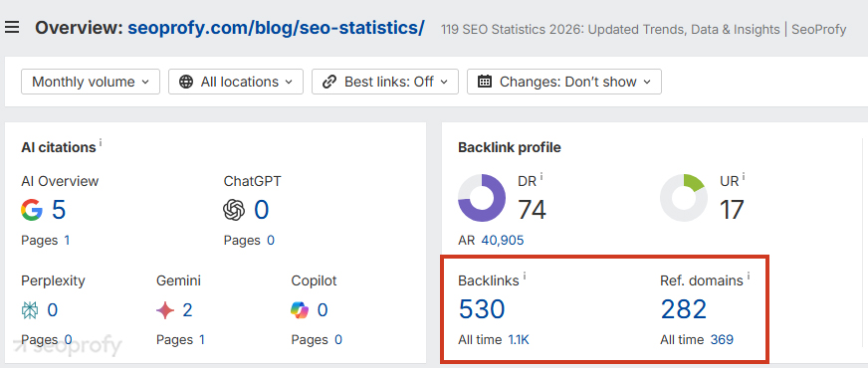Image resolution: width=868 pixels, height=368 pixels.
Task: Open Ref. domains all time 369
Action: point(722,340)
